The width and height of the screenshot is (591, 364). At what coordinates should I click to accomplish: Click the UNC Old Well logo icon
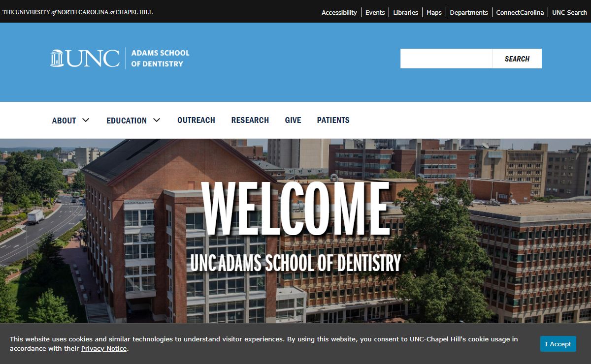coord(57,58)
